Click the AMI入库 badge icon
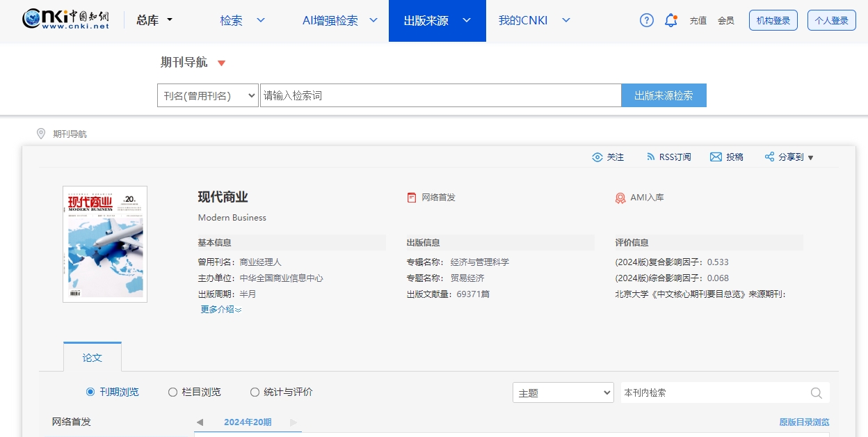This screenshot has width=868, height=437. [x=620, y=198]
